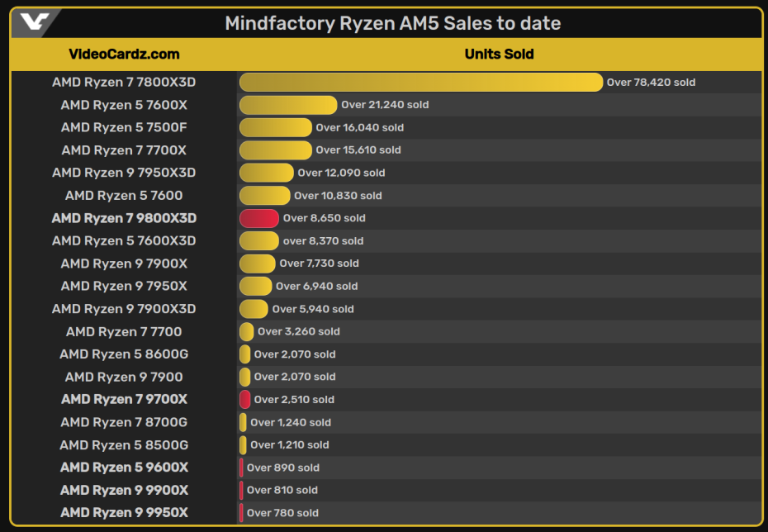The height and width of the screenshot is (532, 768).
Task: Select the AMD Ryzen 5 7600X label
Action: (124, 105)
